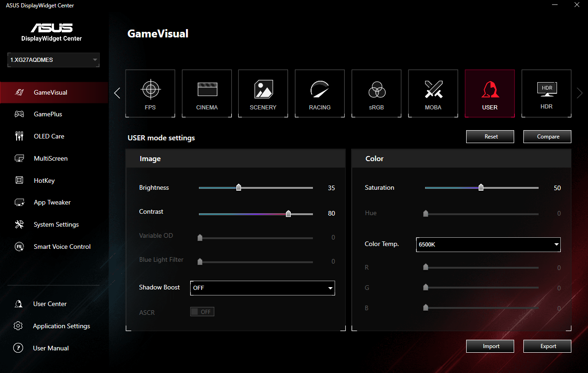Open the monitor selector XG27AQDMES dropdown
The height and width of the screenshot is (373, 588).
click(54, 60)
